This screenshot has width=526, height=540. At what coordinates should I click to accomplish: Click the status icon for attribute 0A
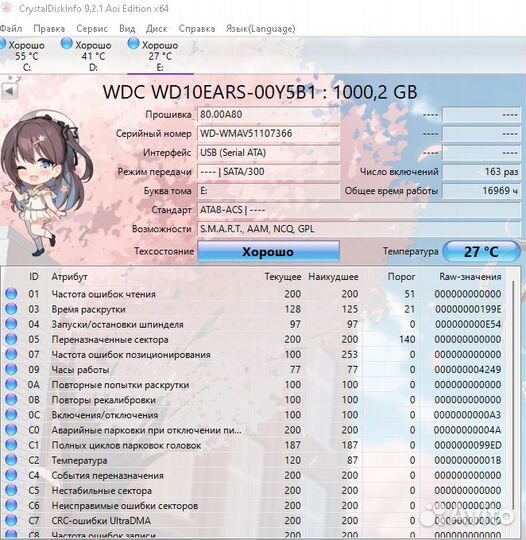(11, 385)
